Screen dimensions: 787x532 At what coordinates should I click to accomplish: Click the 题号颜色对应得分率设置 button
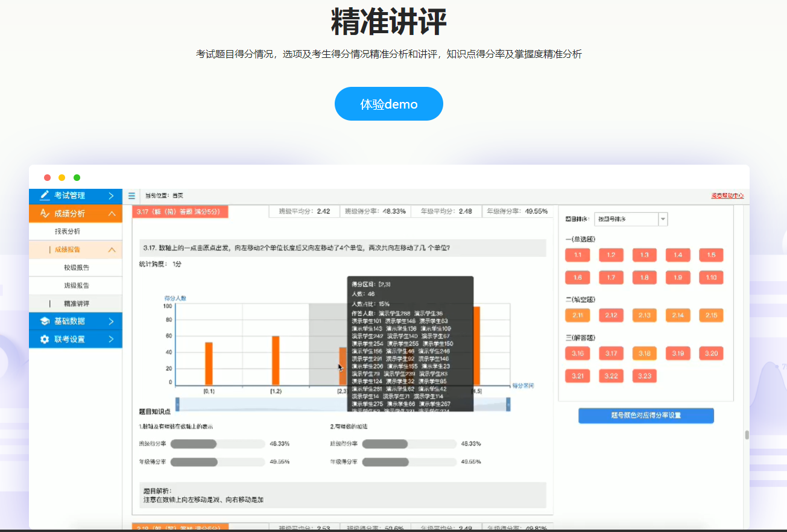[x=646, y=416]
